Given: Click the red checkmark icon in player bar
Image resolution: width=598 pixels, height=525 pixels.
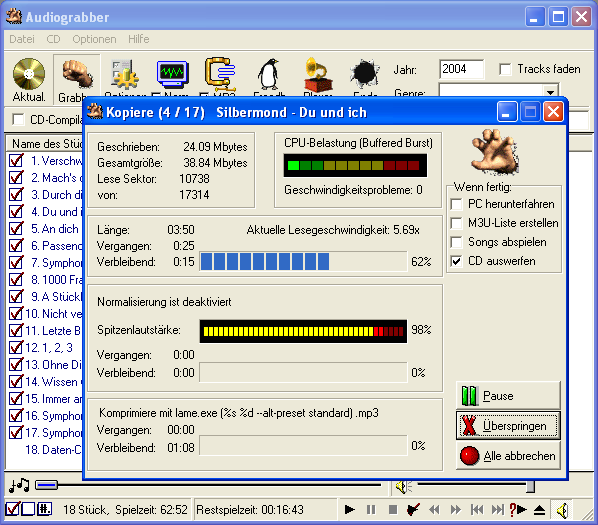Looking at the screenshot, I should [x=413, y=509].
